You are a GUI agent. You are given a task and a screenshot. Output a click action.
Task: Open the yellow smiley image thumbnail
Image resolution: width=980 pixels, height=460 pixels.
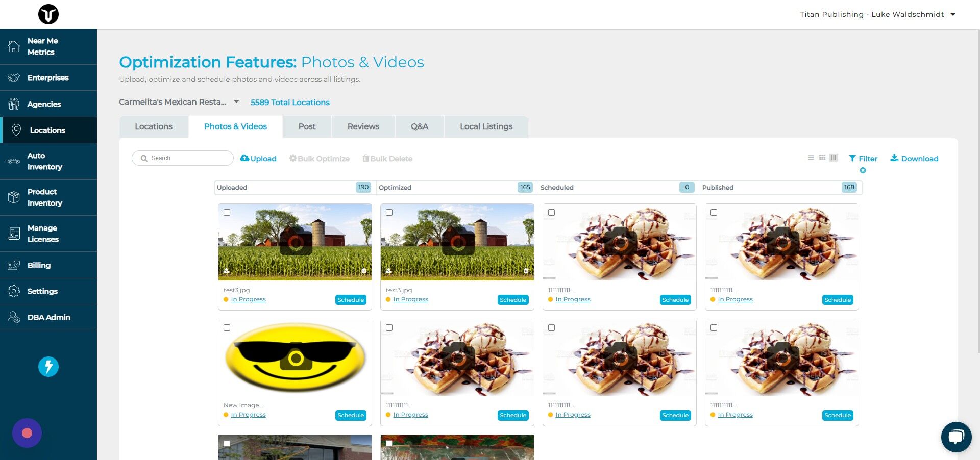click(295, 358)
